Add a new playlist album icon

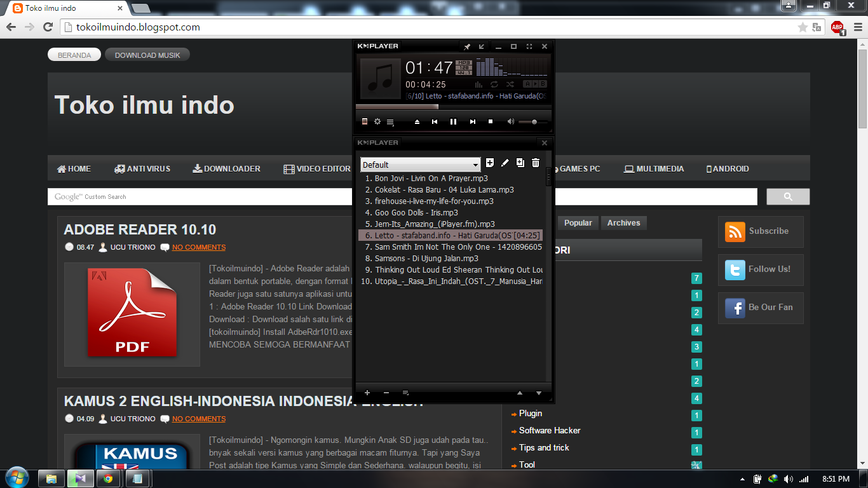(x=490, y=163)
